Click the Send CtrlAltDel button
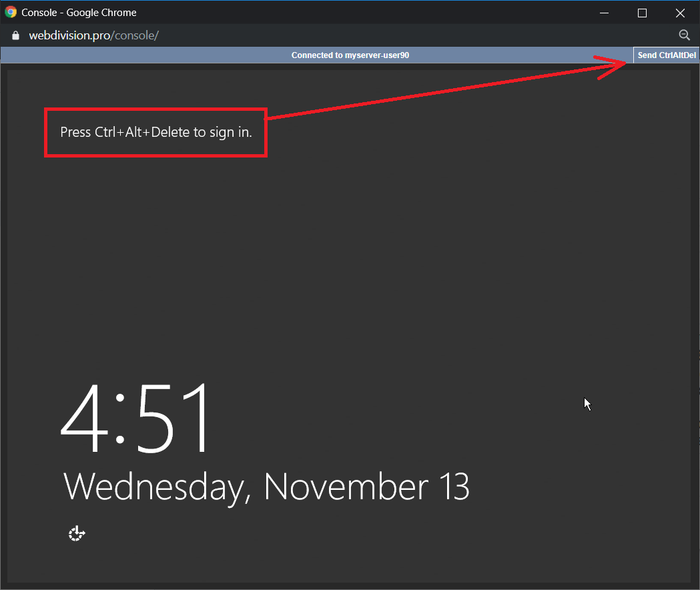Screen dimensions: 700x590 click(x=666, y=55)
